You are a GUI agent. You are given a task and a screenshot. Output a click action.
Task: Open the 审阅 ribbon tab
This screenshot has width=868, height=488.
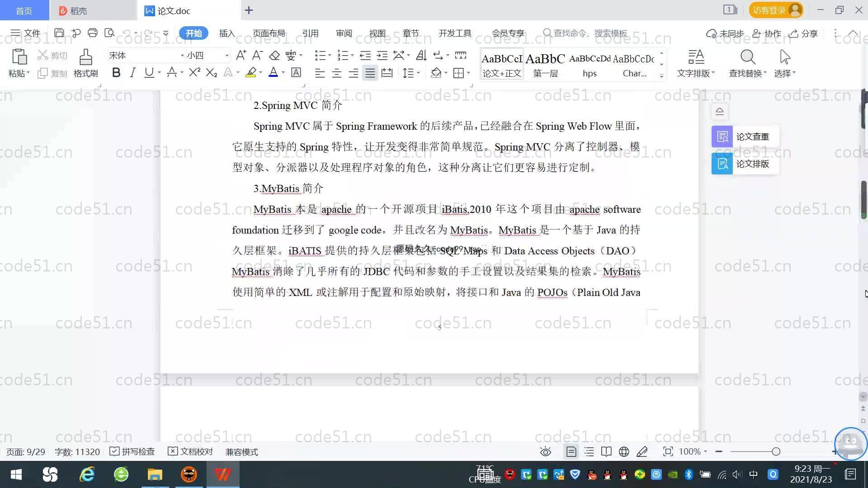344,33
